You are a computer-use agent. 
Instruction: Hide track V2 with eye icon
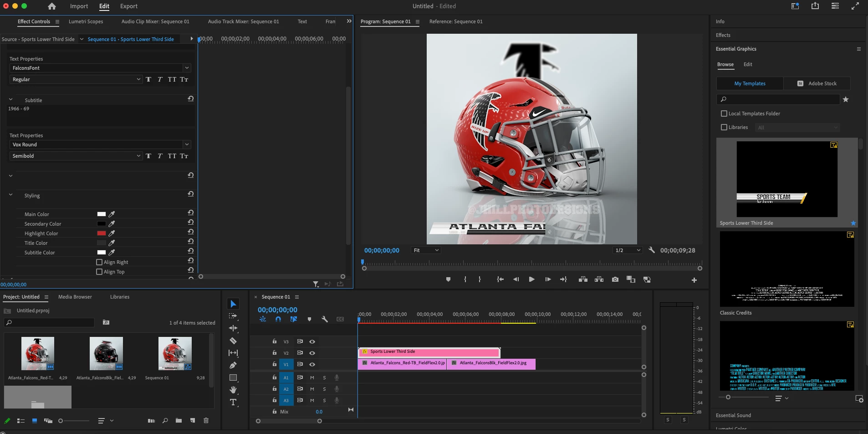pos(312,353)
